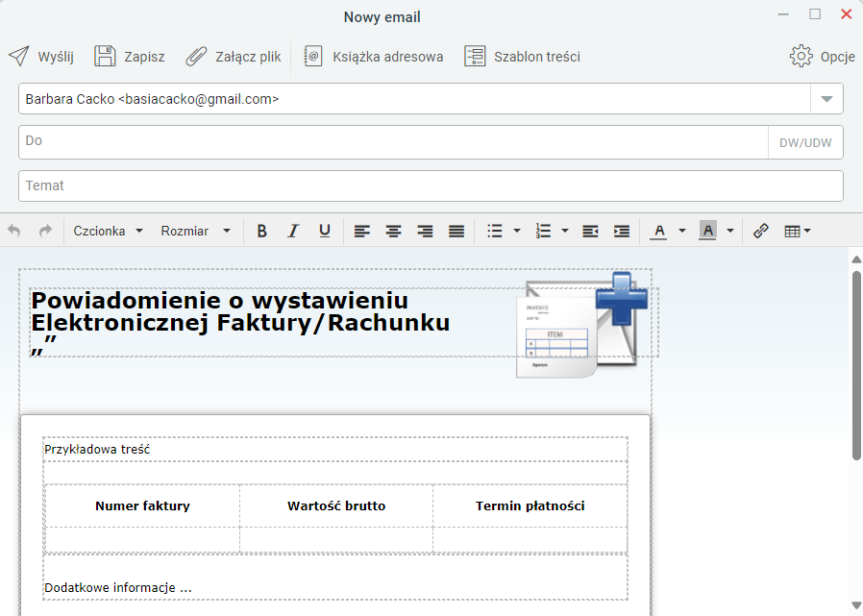The width and height of the screenshot is (863, 616).
Task: Click the Temat subject field
Action: click(x=431, y=186)
